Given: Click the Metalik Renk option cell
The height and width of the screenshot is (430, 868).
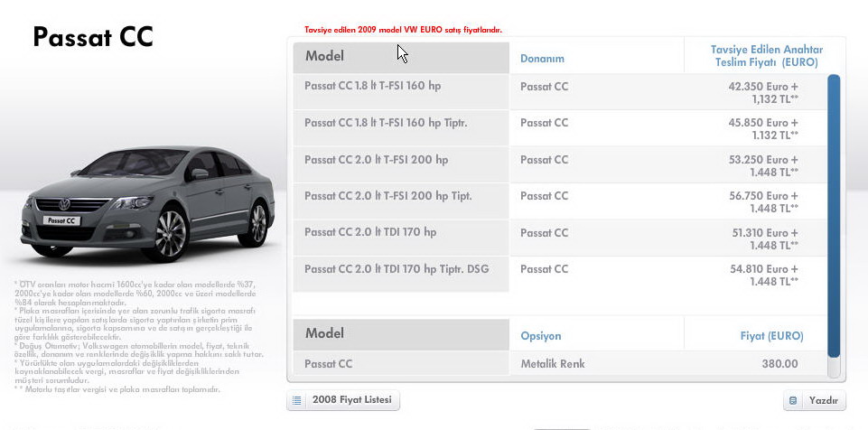Looking at the screenshot, I should pos(553,364).
